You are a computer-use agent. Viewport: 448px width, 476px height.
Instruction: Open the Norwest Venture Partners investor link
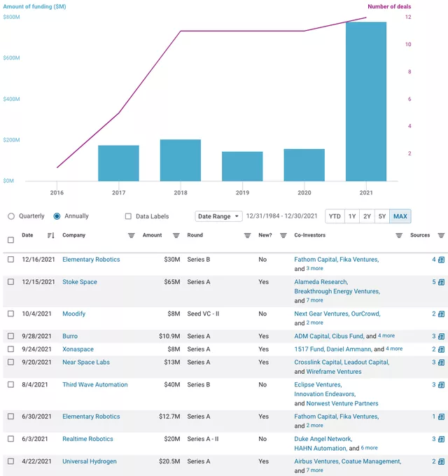coord(342,404)
